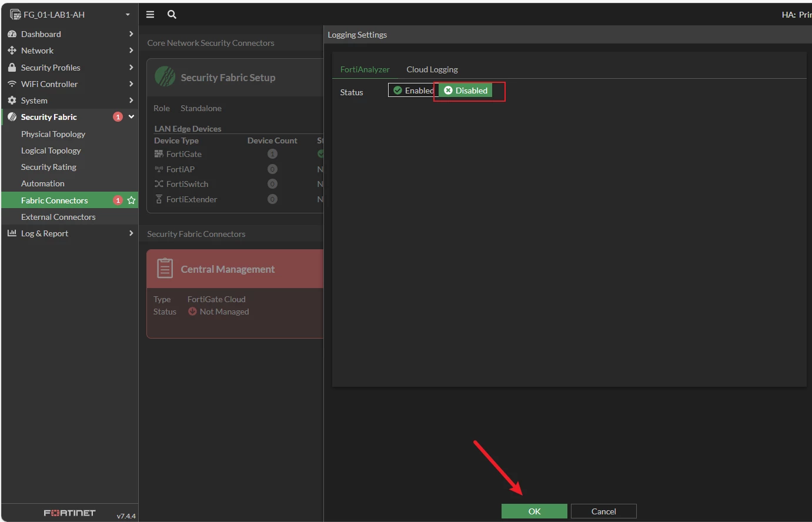Viewport: 812px width, 522px height.
Task: Expand the Log & Report chevron
Action: click(x=131, y=233)
